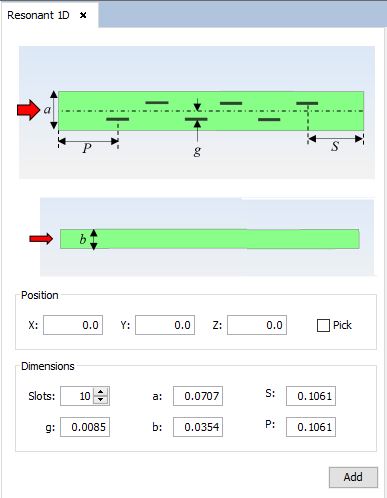This screenshot has height=498, width=387.
Task: Click the g gap label in diagram
Action: (197, 151)
